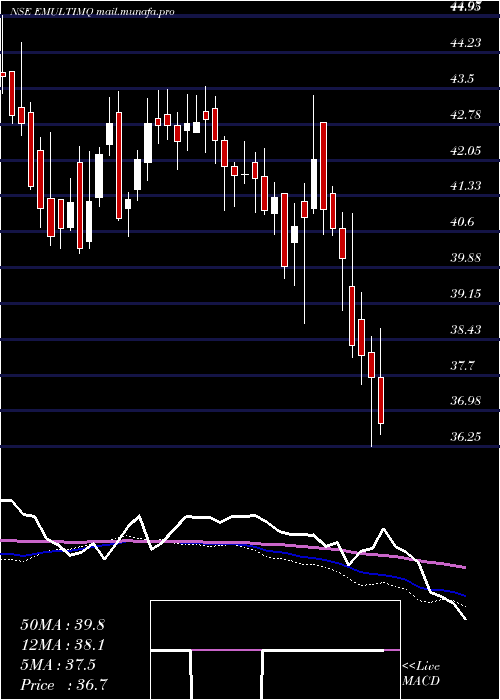Select the 42.78 price axis label
The width and height of the screenshot is (500, 700).
point(466,115)
